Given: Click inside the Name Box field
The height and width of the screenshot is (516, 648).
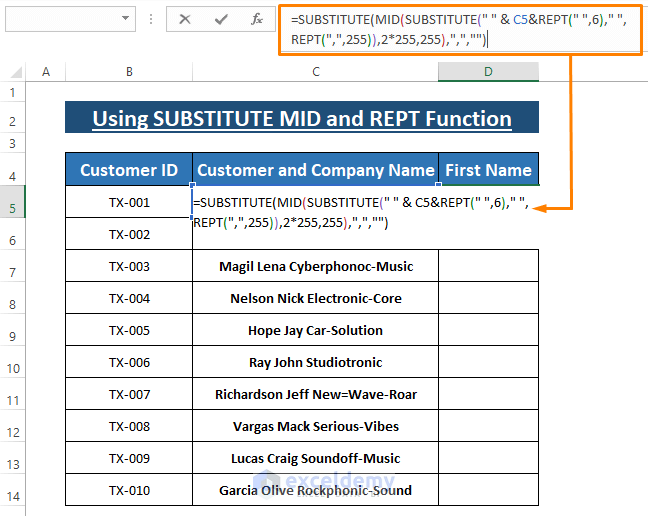Looking at the screenshot, I should pyautogui.click(x=60, y=19).
